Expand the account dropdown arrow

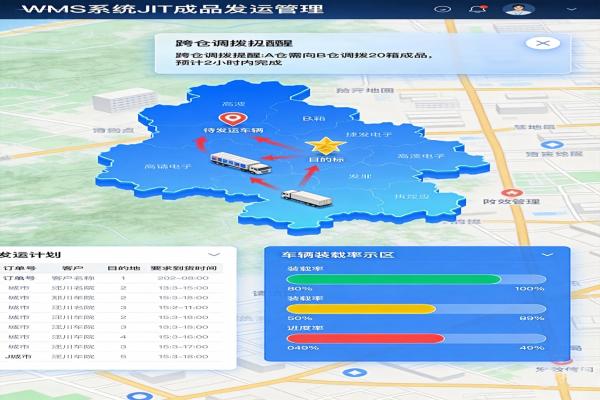click(x=571, y=9)
